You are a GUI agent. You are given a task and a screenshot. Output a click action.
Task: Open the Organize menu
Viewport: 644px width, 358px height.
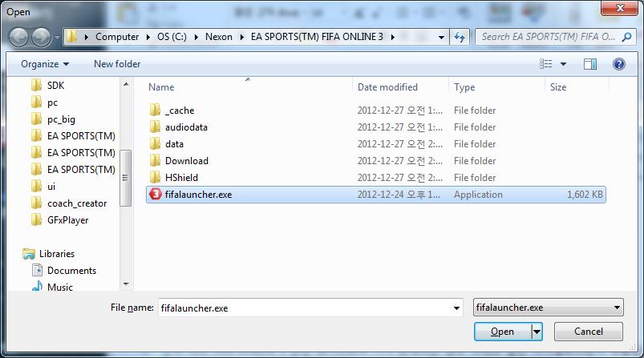point(45,64)
